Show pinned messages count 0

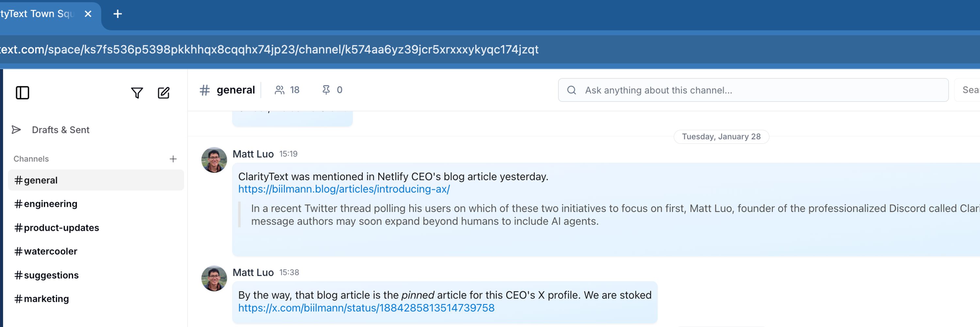(x=332, y=90)
